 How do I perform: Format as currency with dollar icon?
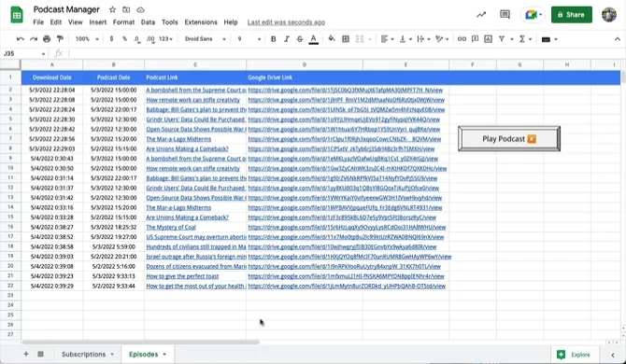pyautogui.click(x=111, y=39)
